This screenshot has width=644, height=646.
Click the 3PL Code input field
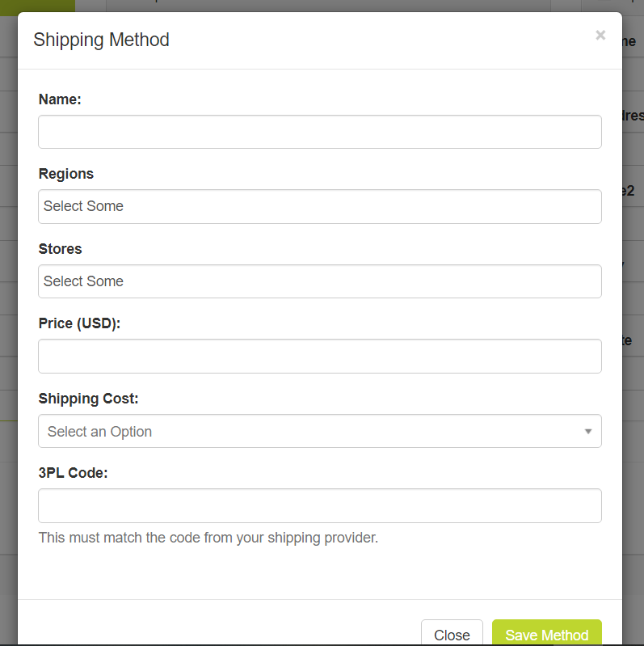(319, 505)
